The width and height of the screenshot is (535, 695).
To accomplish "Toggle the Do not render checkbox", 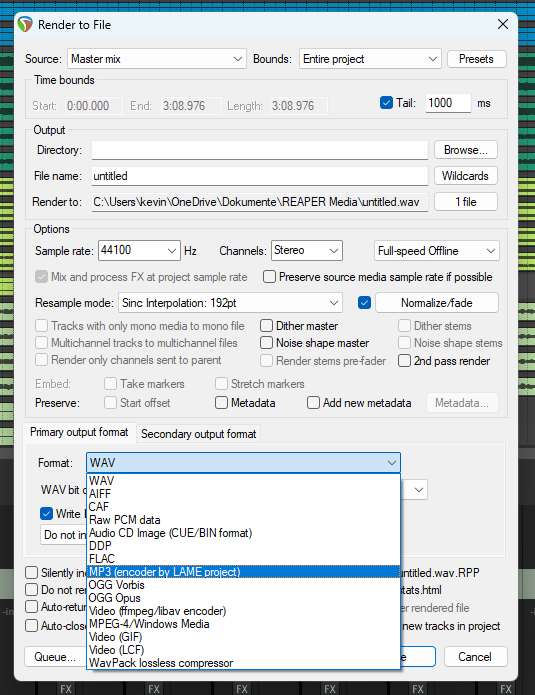I will [31, 590].
